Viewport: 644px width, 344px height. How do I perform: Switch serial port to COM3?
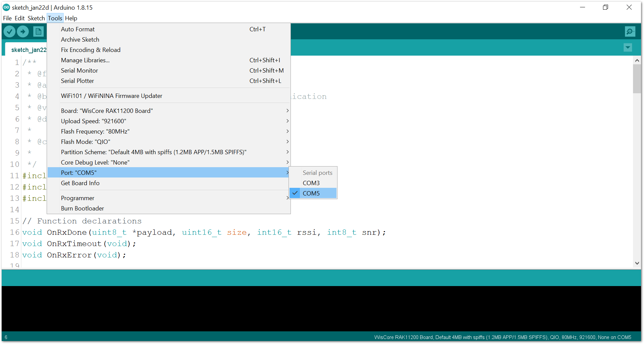[x=311, y=183]
